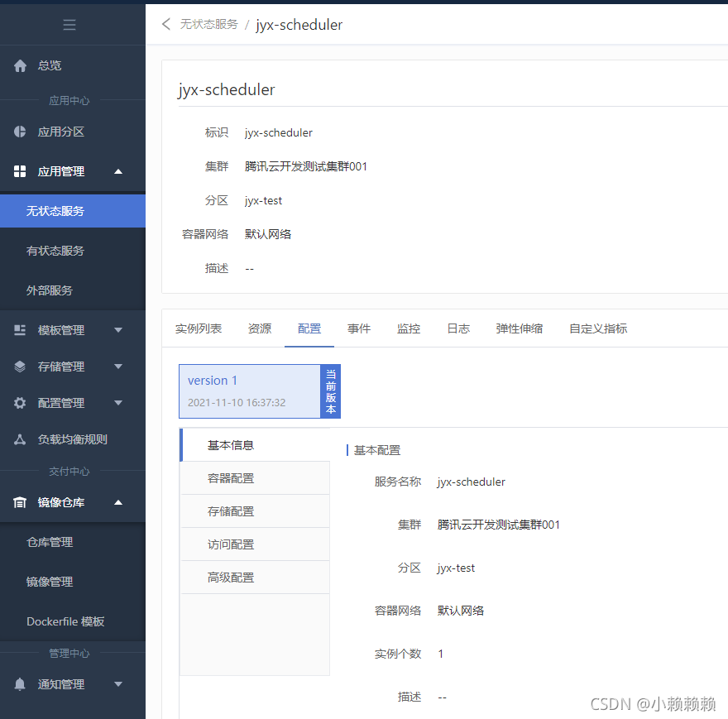728x719 pixels.
Task: Click the 应用分区 pie chart icon
Action: [x=20, y=132]
